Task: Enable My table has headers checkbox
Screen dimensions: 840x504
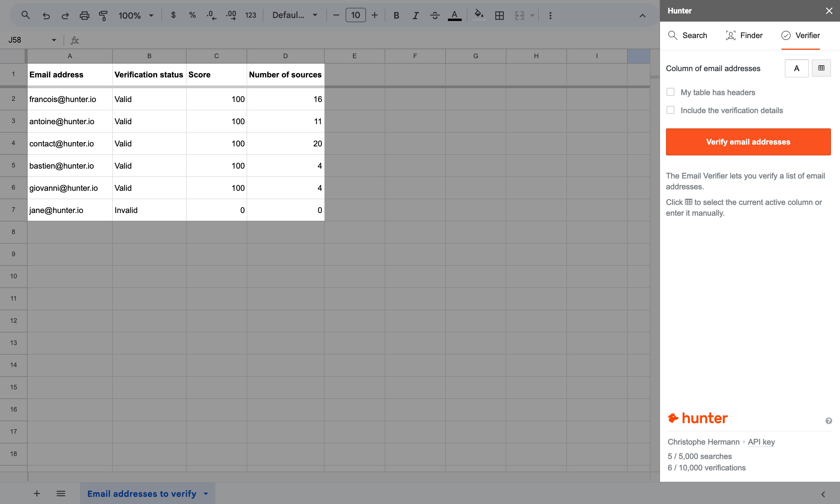Action: click(x=670, y=92)
